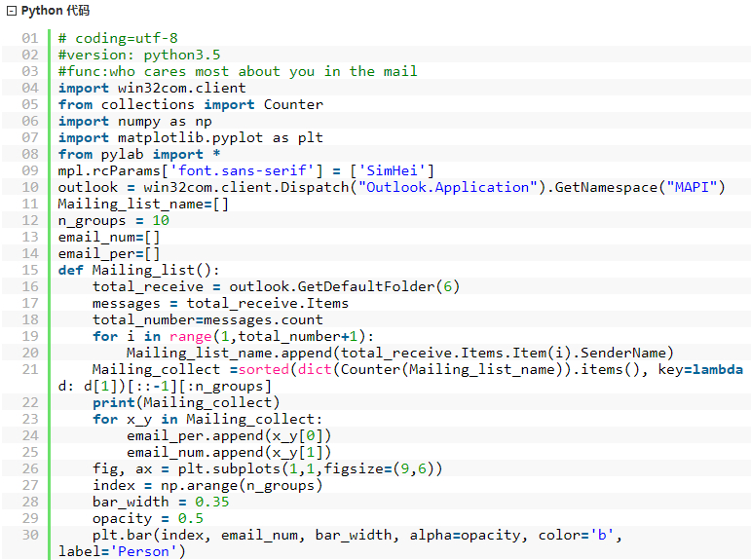The width and height of the screenshot is (751, 560).
Task: Click 'total_number=messages.count' line
Action: [207, 319]
